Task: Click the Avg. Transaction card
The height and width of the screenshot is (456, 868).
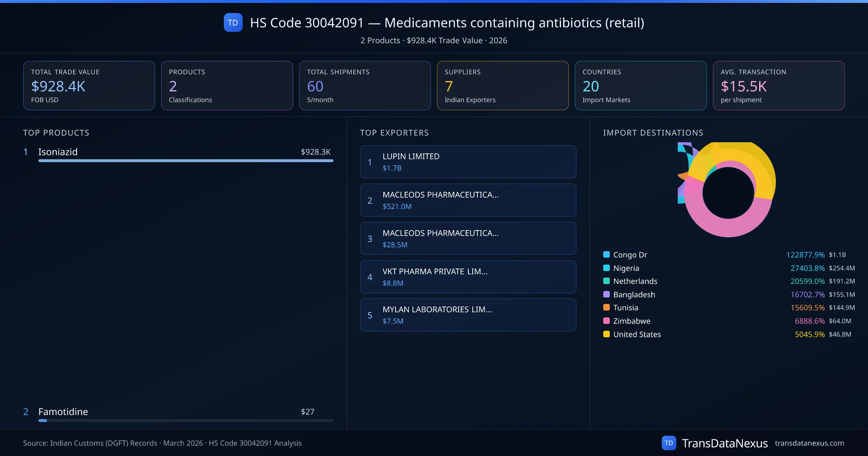Action: pyautogui.click(x=778, y=85)
